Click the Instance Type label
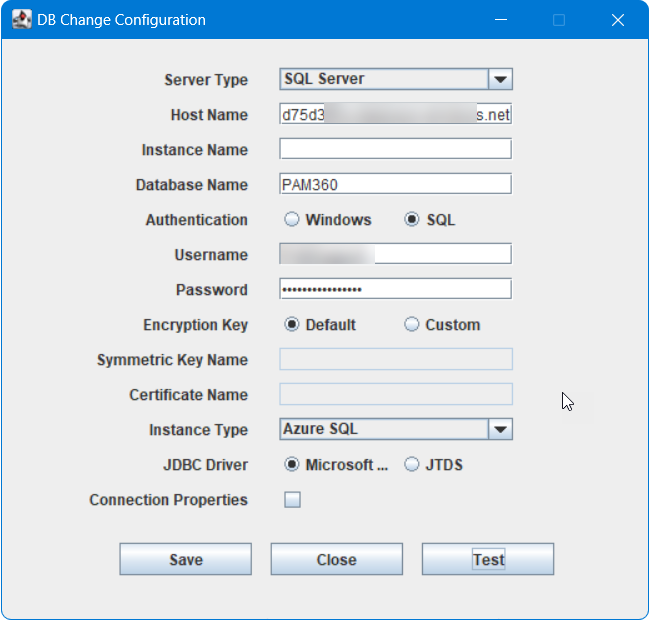Screen dimensions: 649x620 coord(198,430)
